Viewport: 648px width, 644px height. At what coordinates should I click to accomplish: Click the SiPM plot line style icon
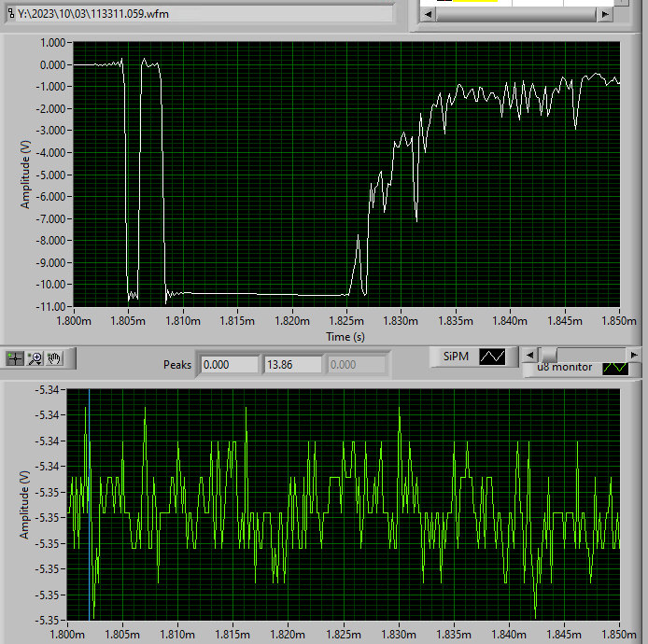click(x=492, y=357)
